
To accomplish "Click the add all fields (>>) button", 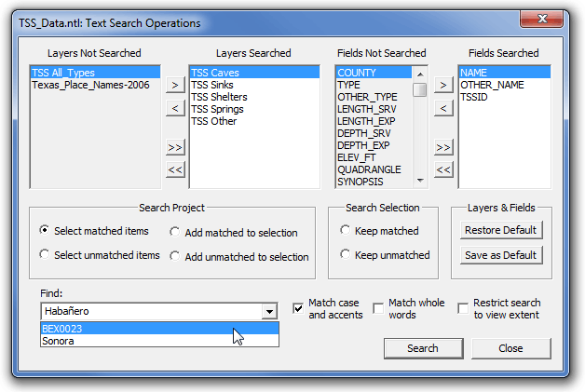I will click(x=443, y=147).
